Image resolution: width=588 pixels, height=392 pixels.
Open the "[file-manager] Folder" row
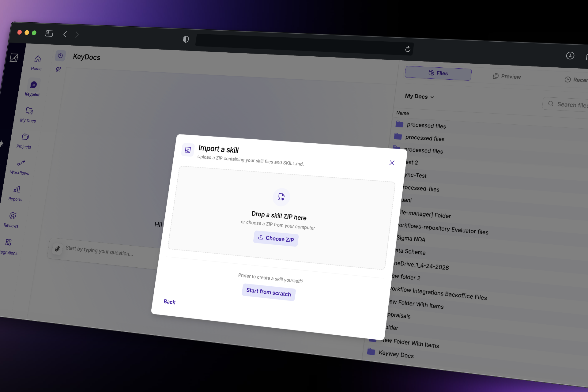[x=425, y=214]
